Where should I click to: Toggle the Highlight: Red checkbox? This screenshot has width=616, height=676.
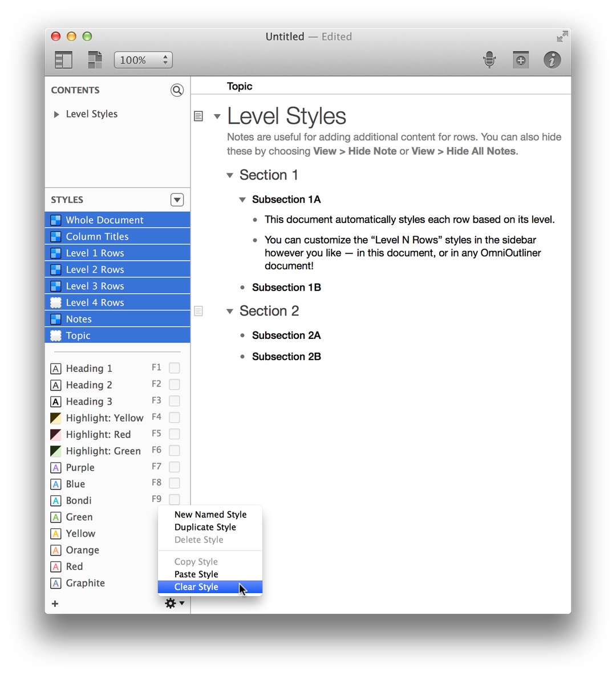click(x=175, y=434)
